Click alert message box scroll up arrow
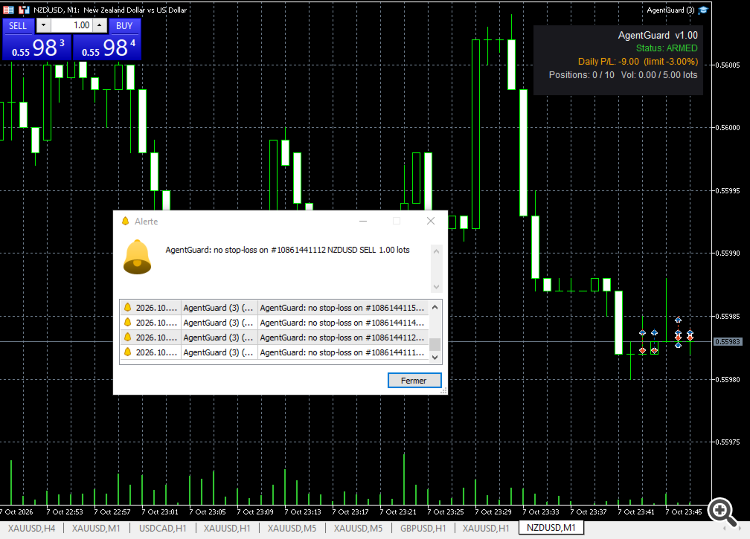 [x=436, y=251]
